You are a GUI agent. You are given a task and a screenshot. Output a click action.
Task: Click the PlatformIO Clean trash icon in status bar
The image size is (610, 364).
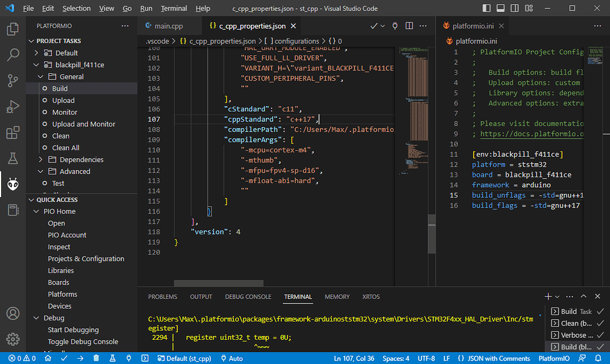(x=96, y=358)
